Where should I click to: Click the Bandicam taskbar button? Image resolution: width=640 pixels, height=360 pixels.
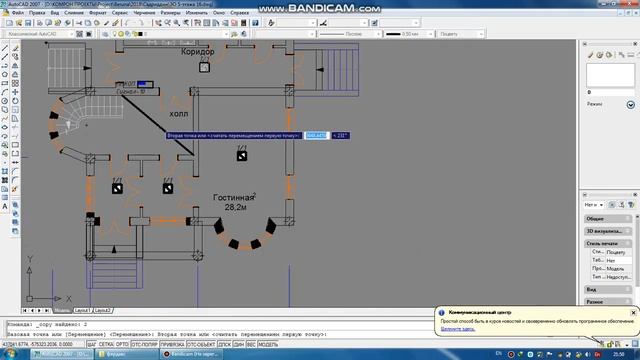coord(190,354)
